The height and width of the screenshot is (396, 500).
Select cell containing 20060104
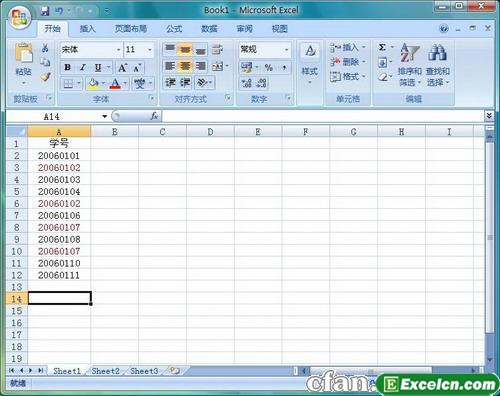[59, 192]
